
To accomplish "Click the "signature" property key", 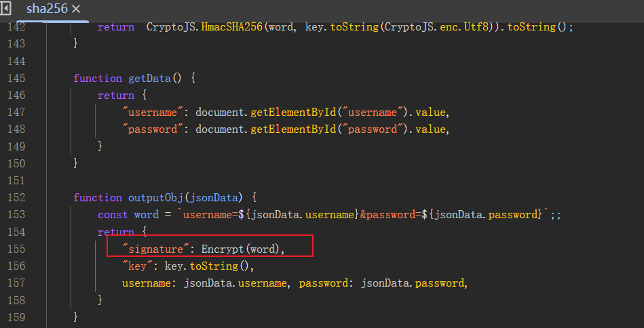I will [153, 249].
